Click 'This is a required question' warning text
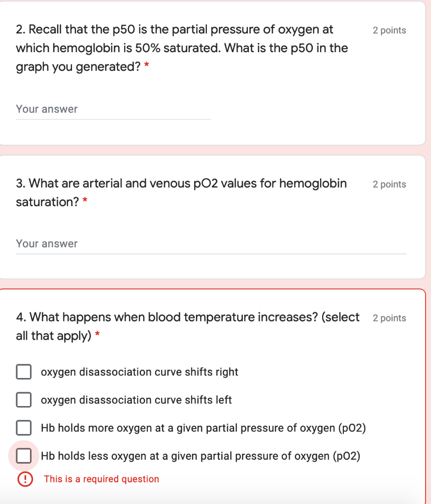Image resolution: width=431 pixels, height=504 pixels. 100,479
